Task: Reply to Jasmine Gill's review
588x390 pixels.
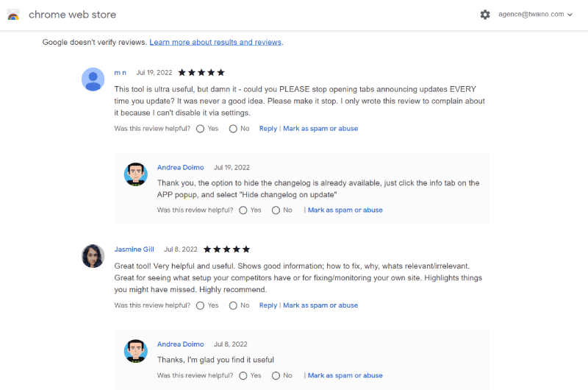Action: [268, 305]
